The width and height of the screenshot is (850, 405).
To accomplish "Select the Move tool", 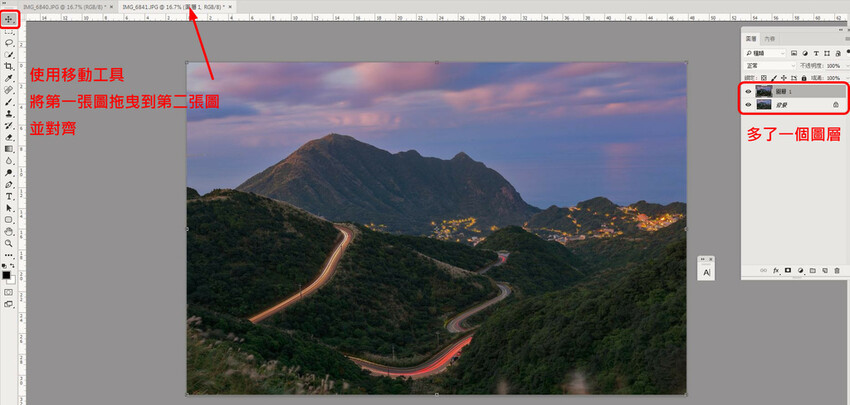I will point(9,19).
